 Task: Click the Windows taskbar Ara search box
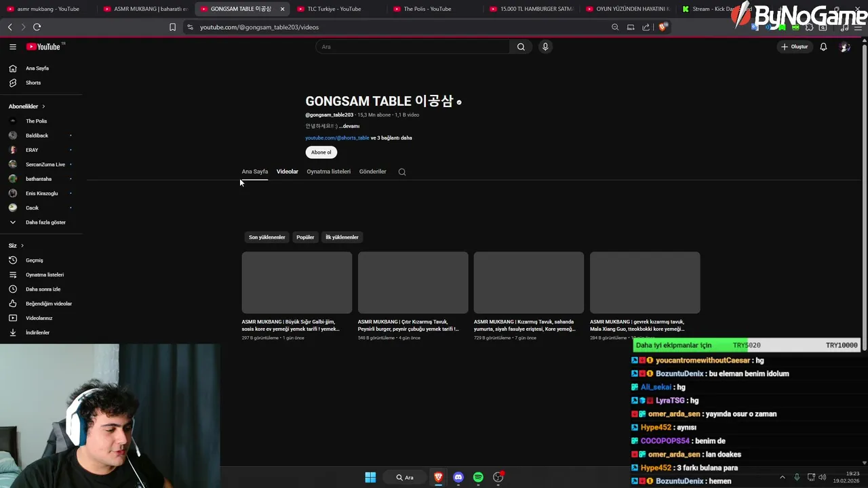coord(405,477)
